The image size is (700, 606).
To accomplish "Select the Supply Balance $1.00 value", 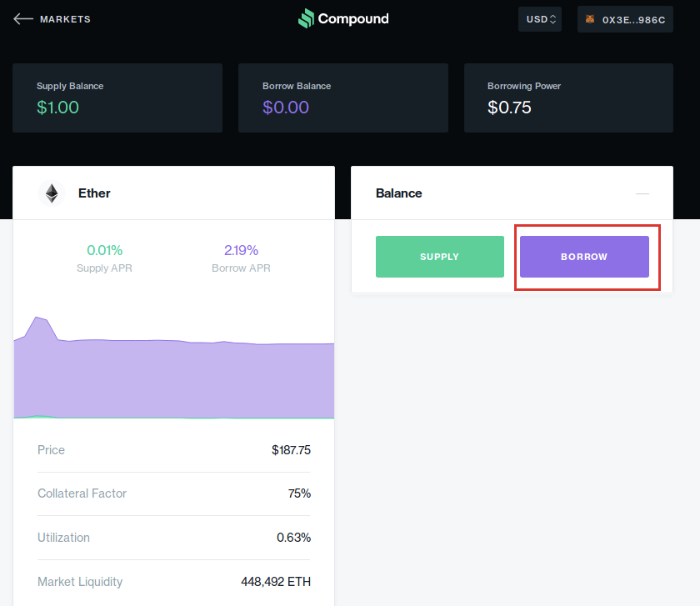I will coord(57,108).
